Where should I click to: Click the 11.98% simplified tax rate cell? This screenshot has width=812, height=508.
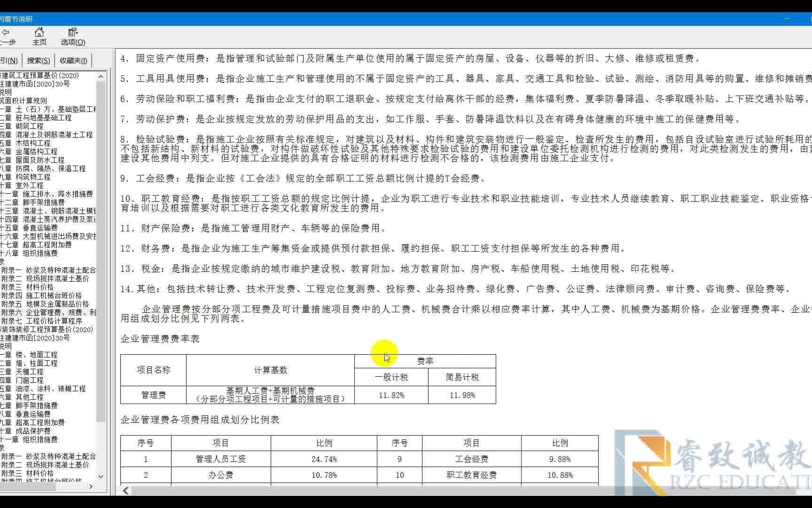pos(462,395)
